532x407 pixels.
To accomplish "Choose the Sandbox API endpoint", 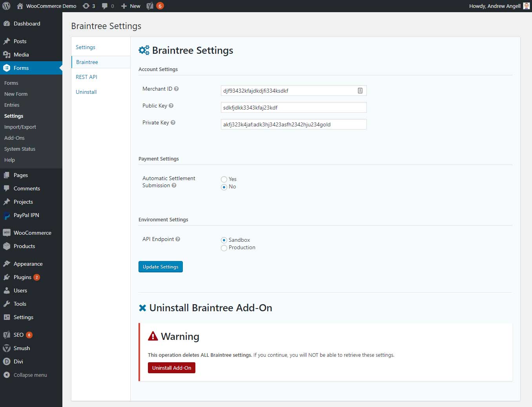I will 224,240.
